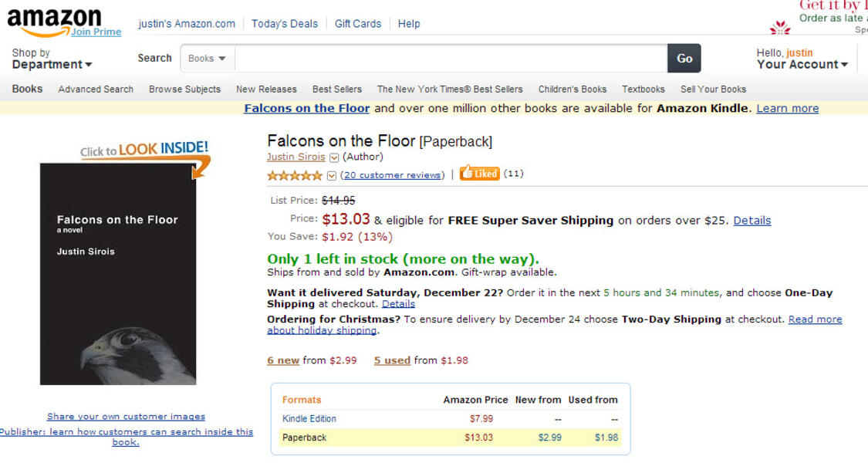Screen dimensions: 868x463
Task: Click the Look Inside arrow banner
Action: pyautogui.click(x=146, y=157)
